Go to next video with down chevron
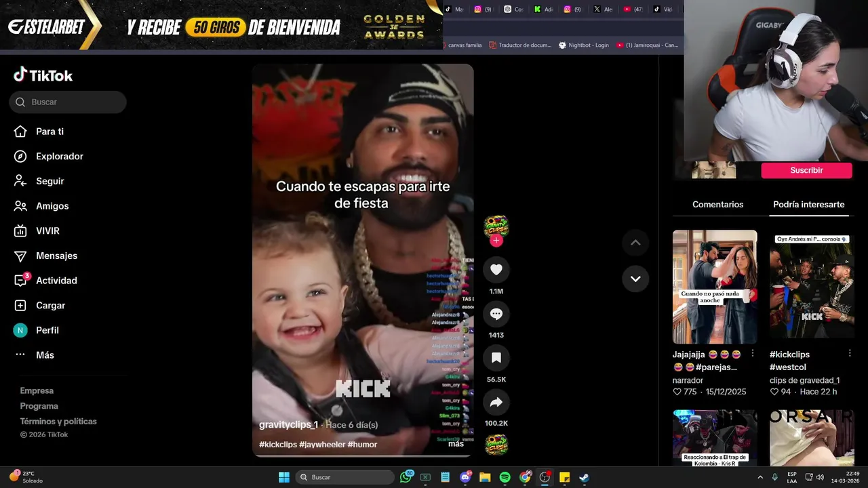Screen dimensions: 868x488 tap(635, 279)
